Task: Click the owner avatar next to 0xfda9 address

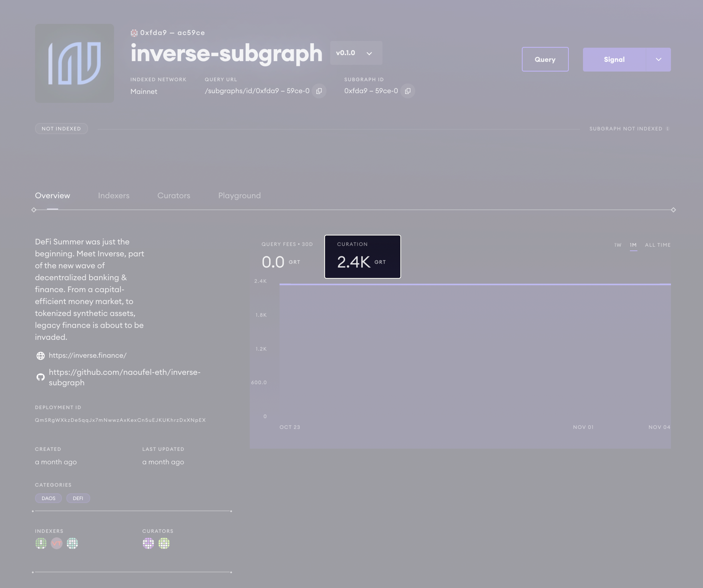Action: pos(134,33)
